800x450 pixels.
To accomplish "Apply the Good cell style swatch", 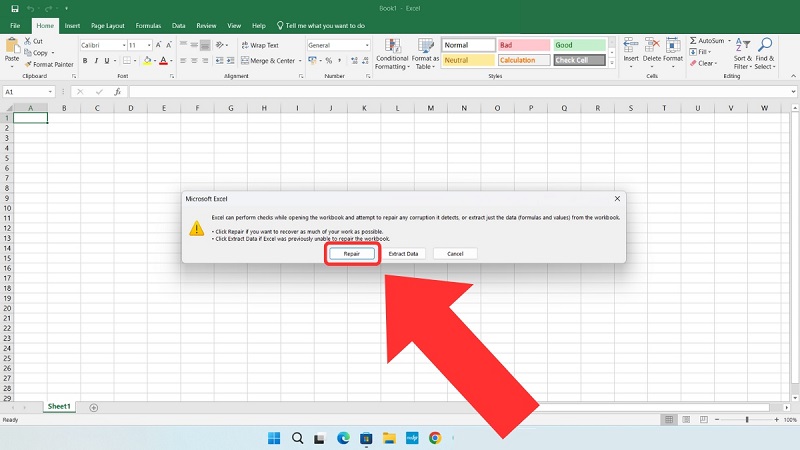I will coord(579,45).
